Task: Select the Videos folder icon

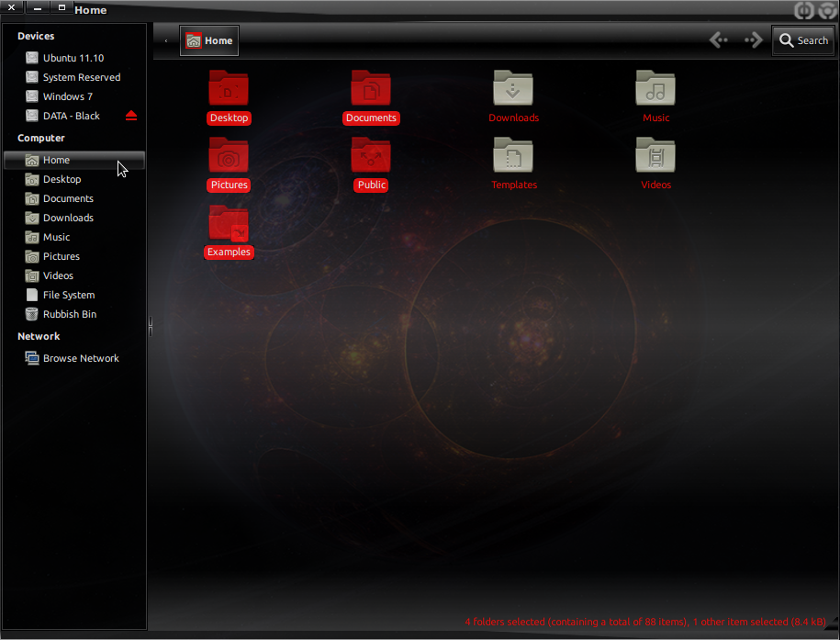Action: [655, 155]
